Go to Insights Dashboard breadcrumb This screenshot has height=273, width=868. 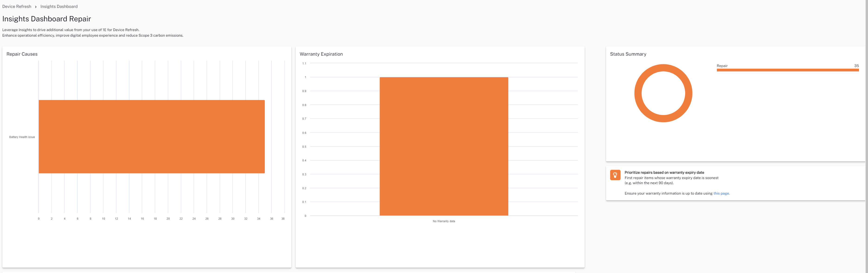point(59,6)
